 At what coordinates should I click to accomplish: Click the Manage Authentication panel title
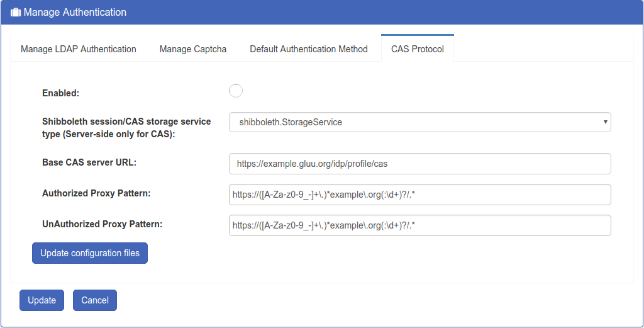[75, 13]
